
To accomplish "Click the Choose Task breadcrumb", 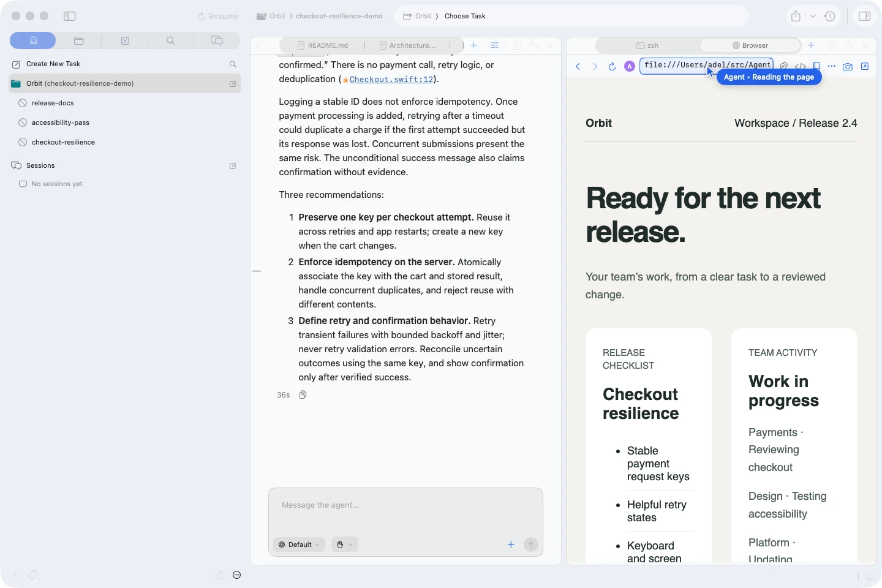I will pyautogui.click(x=465, y=16).
